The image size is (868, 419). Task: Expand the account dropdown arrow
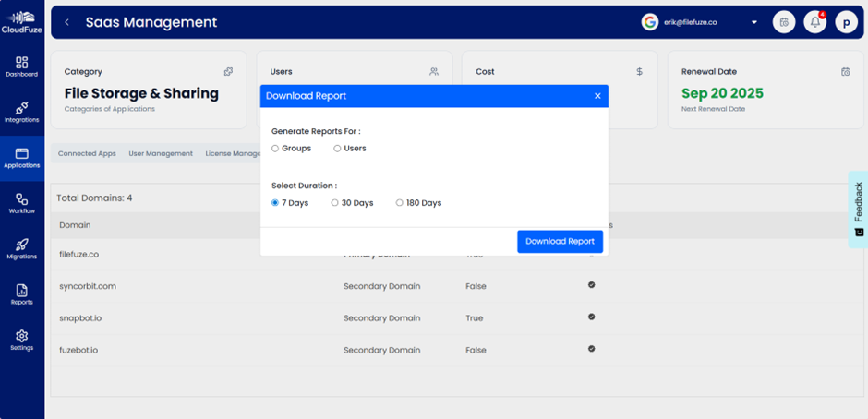754,23
